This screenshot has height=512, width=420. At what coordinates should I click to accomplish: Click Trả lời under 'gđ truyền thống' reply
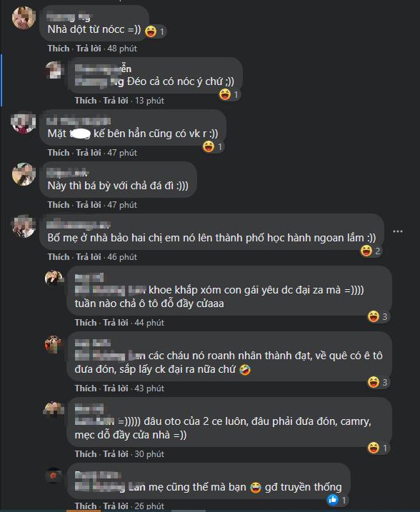pos(116,506)
